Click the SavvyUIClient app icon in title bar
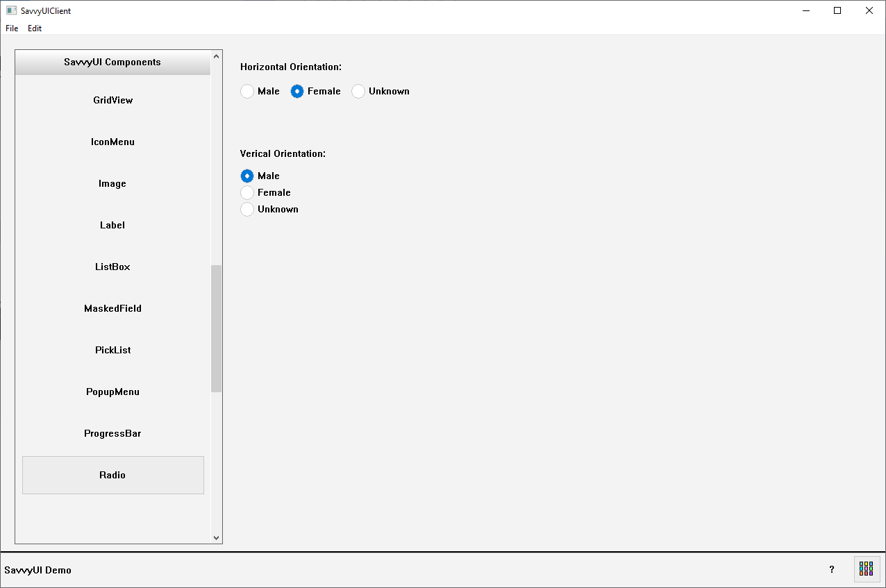886x588 pixels. pos(11,10)
